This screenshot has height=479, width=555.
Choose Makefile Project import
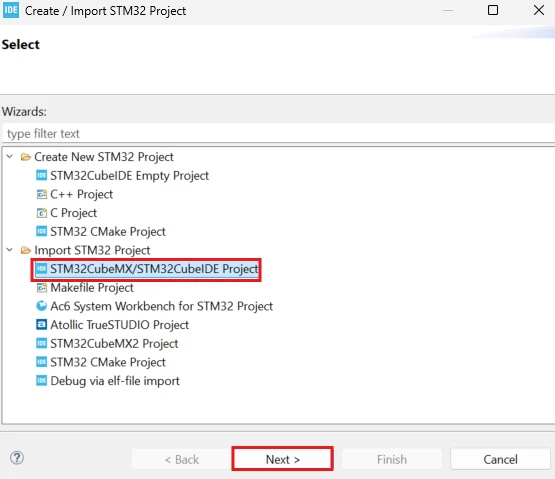(92, 288)
